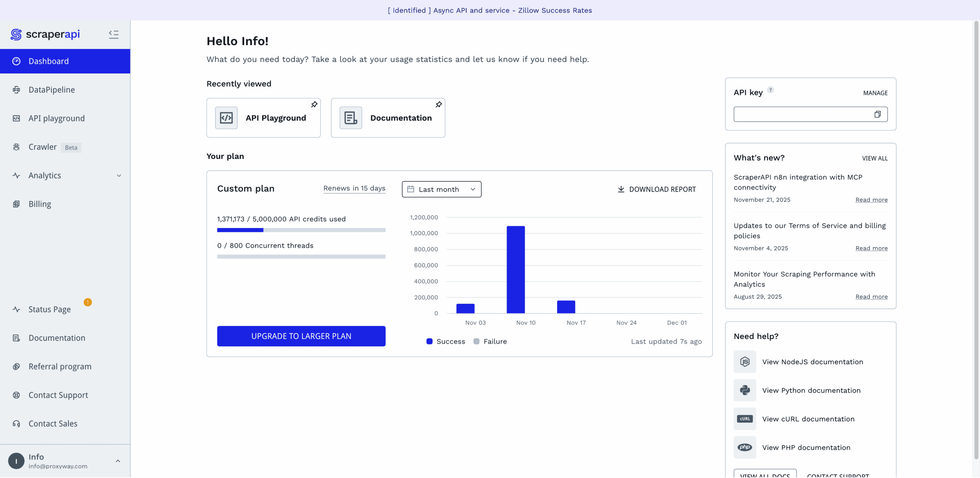The height and width of the screenshot is (478, 980).
Task: Expand the Analytics sidebar section
Action: point(119,176)
